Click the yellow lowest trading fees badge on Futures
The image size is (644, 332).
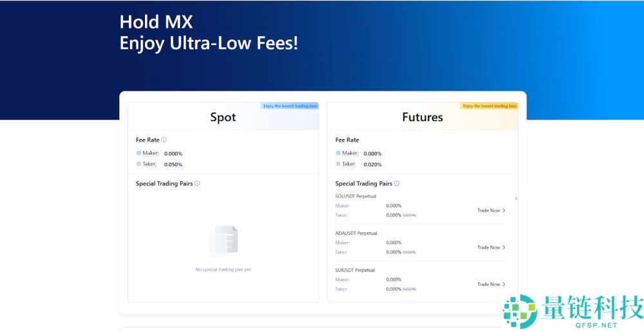489,106
